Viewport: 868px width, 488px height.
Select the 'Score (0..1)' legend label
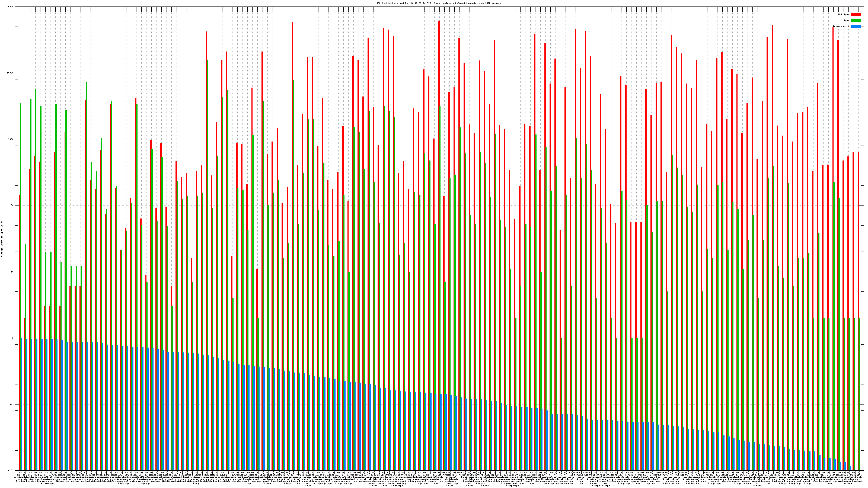[x=841, y=26]
